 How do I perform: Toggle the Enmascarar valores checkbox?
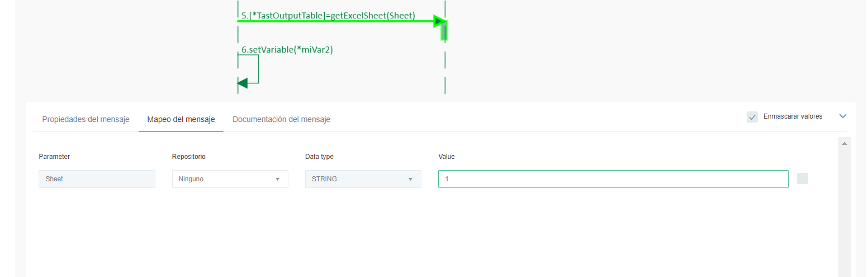[x=752, y=117]
